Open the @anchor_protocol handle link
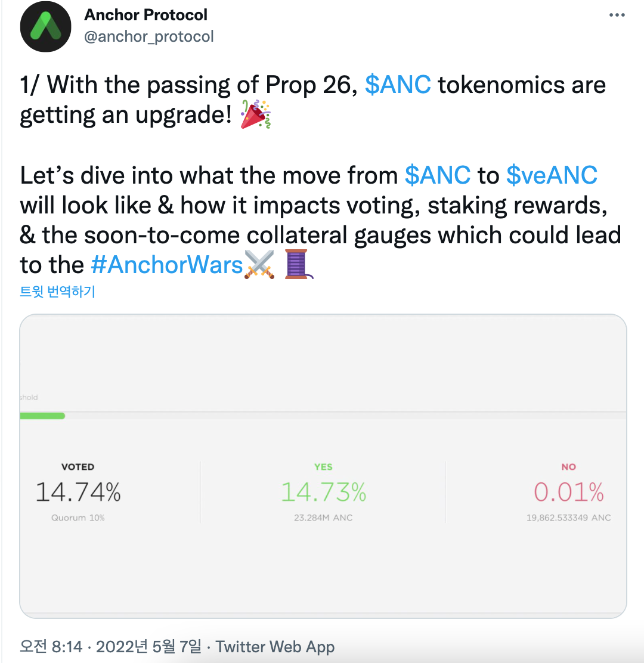This screenshot has width=644, height=663. 149,36
